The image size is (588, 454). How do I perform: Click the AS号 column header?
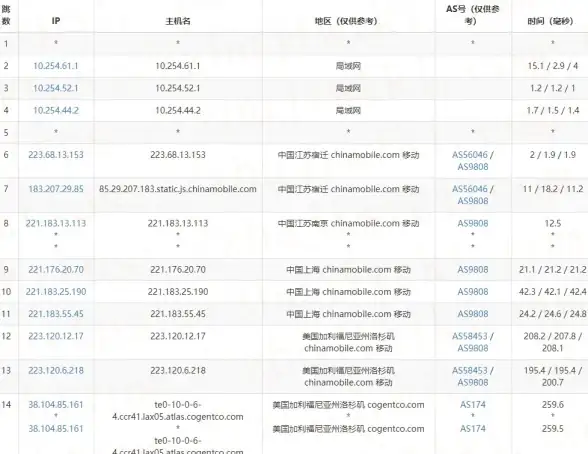[x=472, y=15]
